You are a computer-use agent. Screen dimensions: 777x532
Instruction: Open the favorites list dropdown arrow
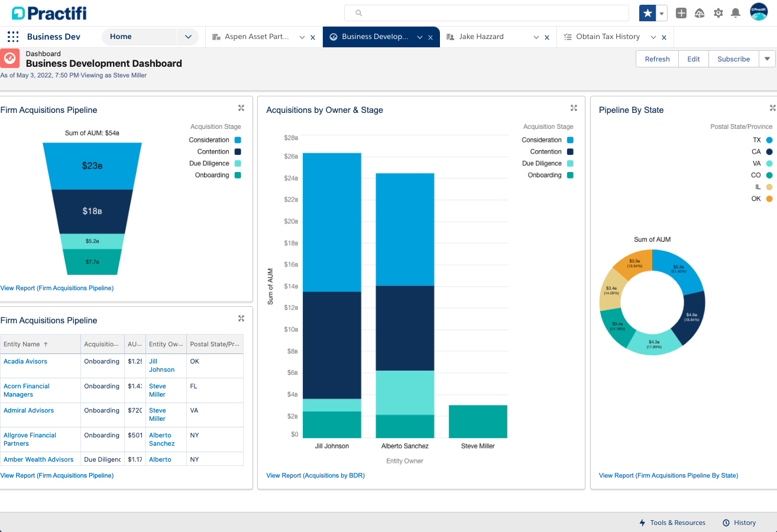click(662, 13)
